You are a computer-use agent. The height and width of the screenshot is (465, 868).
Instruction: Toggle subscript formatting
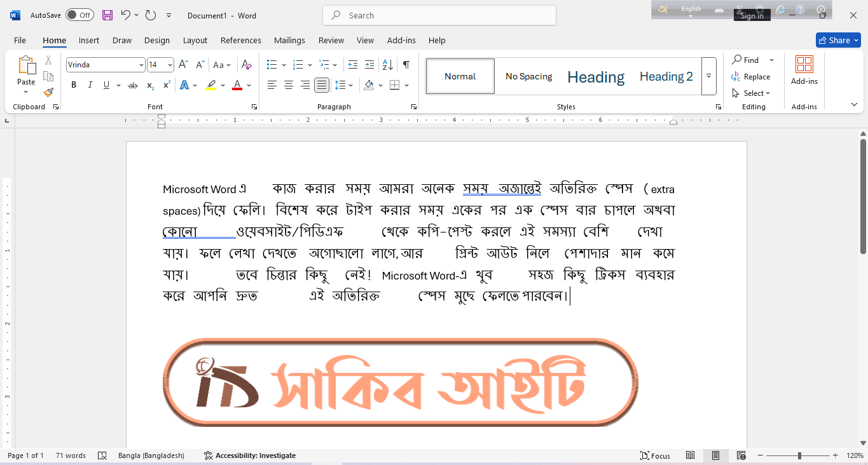150,84
